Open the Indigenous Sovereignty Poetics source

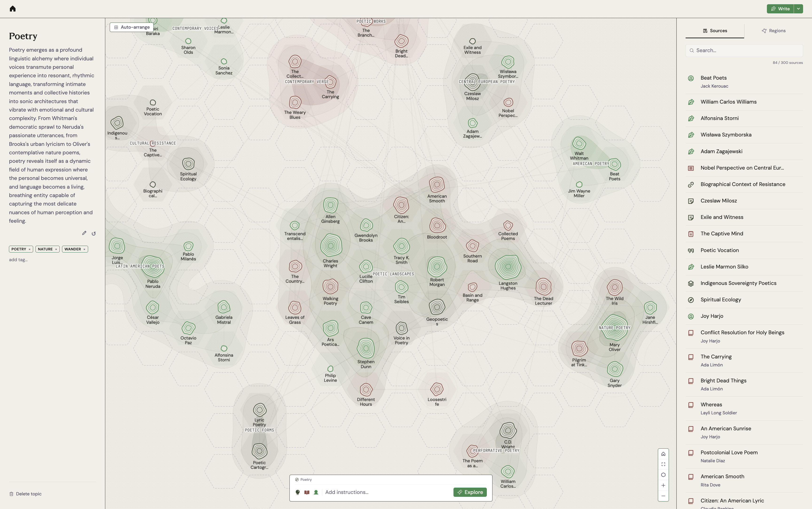(744, 283)
